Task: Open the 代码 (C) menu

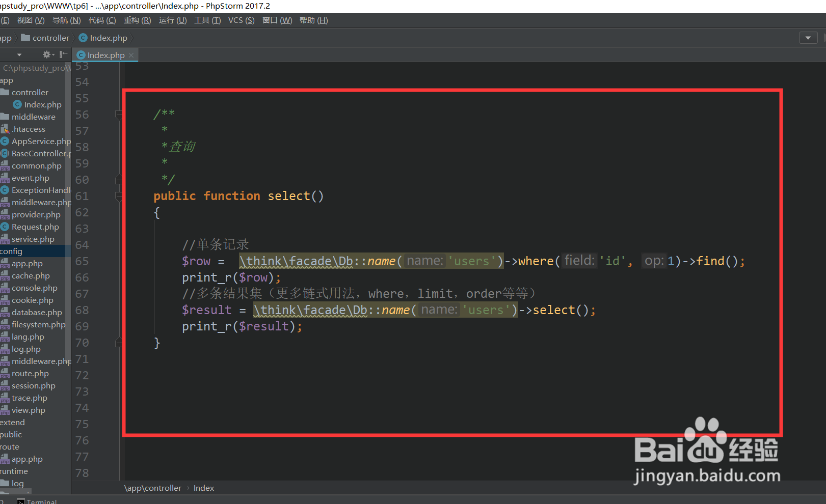Action: point(102,20)
